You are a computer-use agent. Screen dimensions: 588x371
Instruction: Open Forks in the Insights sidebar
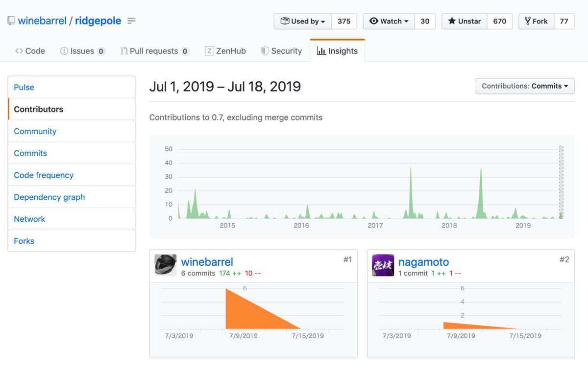pos(72,241)
